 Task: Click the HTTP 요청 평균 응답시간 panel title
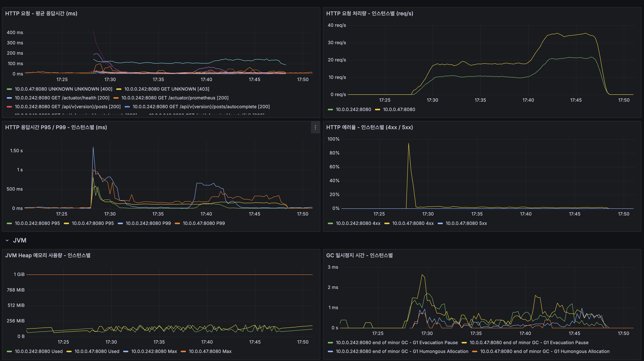coord(41,13)
